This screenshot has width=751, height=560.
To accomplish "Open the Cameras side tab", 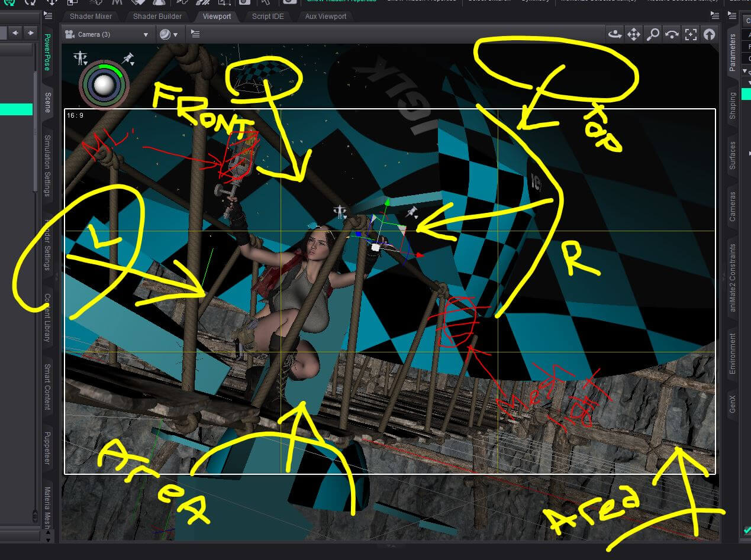I will pos(732,206).
